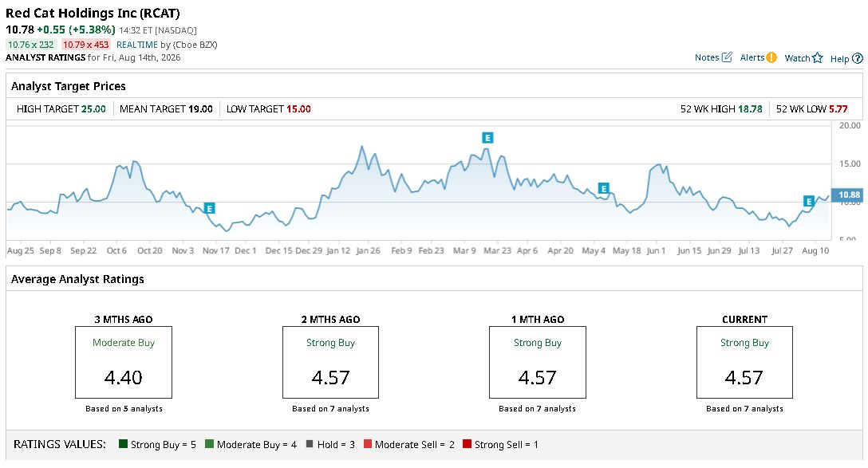Click the red Strong Sell legend swatch
The width and height of the screenshot is (868, 468).
click(x=467, y=443)
